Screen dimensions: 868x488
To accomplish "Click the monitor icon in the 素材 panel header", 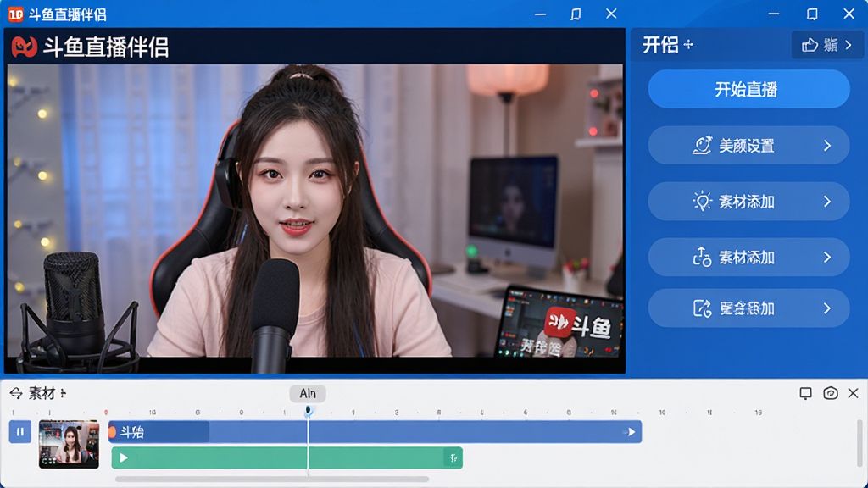I will coord(805,393).
